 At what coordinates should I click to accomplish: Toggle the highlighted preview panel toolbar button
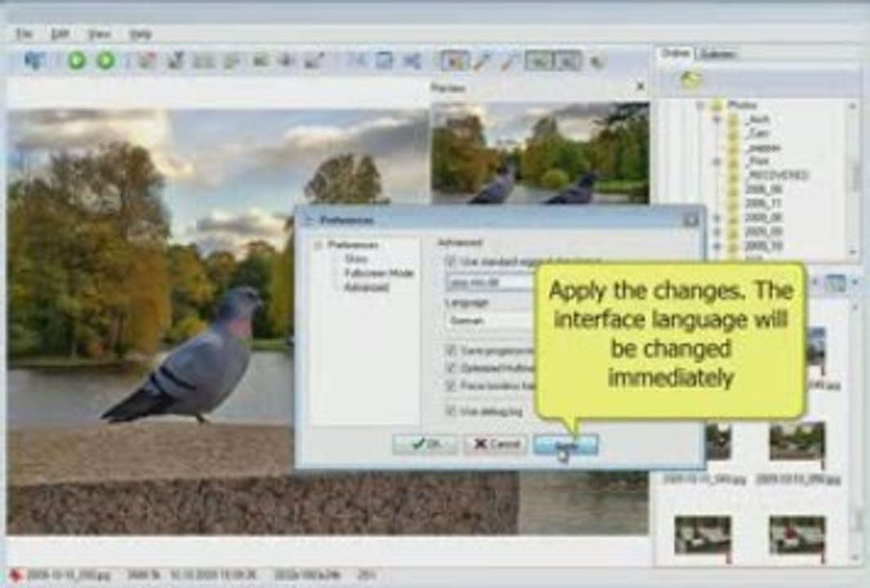click(455, 60)
